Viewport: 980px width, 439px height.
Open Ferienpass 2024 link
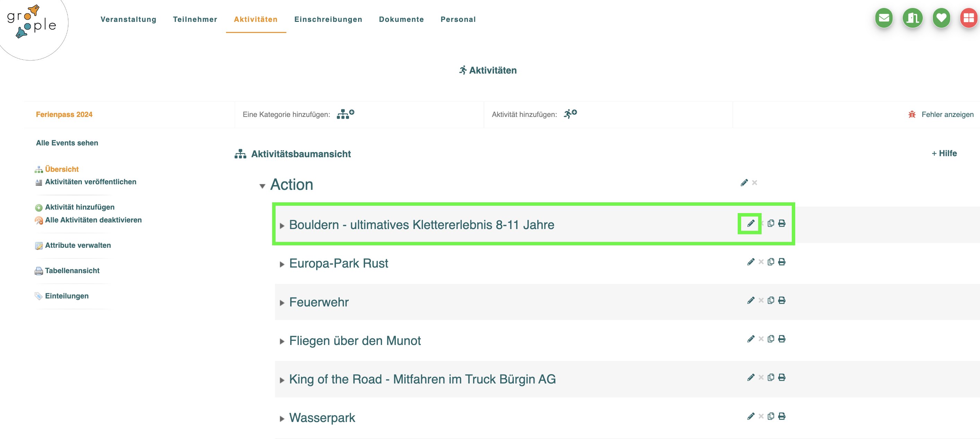64,115
